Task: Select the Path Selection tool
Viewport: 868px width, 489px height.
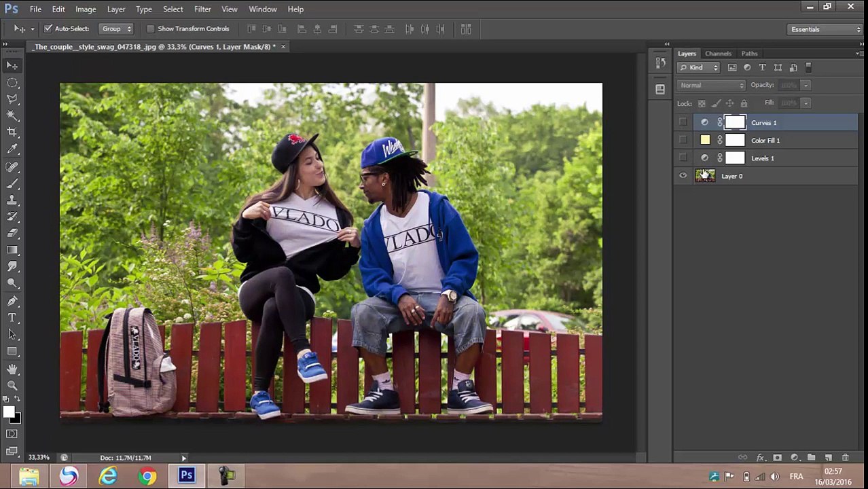Action: click(12, 335)
